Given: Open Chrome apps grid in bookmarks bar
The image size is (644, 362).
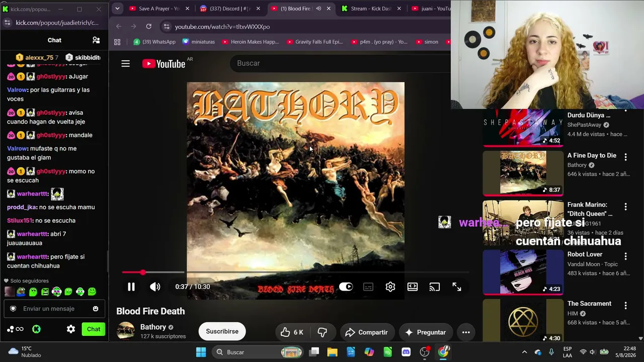Looking at the screenshot, I should point(117,42).
